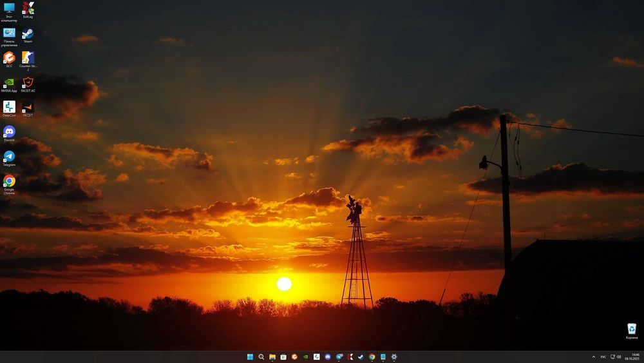Select the Discord desktop shortcut
The image size is (644, 363).
[9, 133]
